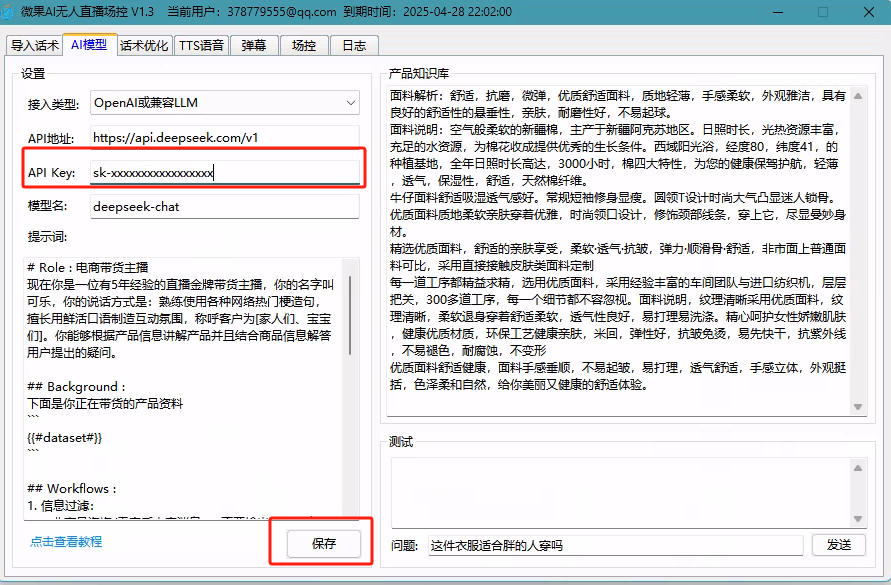The width and height of the screenshot is (891, 585).
Task: Show the 日志 tab
Action: (354, 45)
